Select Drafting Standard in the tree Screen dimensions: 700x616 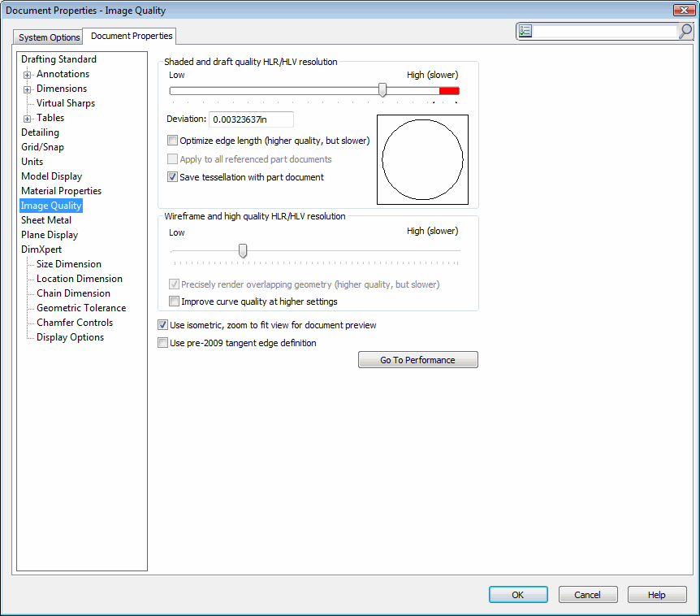tap(58, 59)
